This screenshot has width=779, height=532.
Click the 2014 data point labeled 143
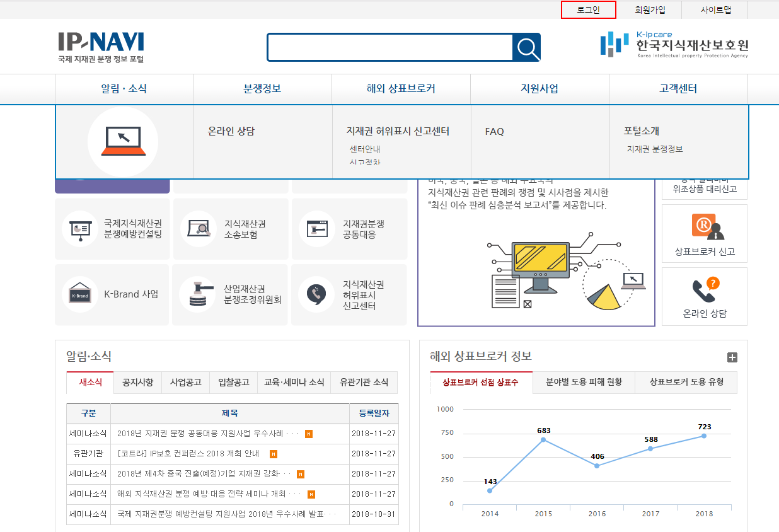tap(490, 490)
